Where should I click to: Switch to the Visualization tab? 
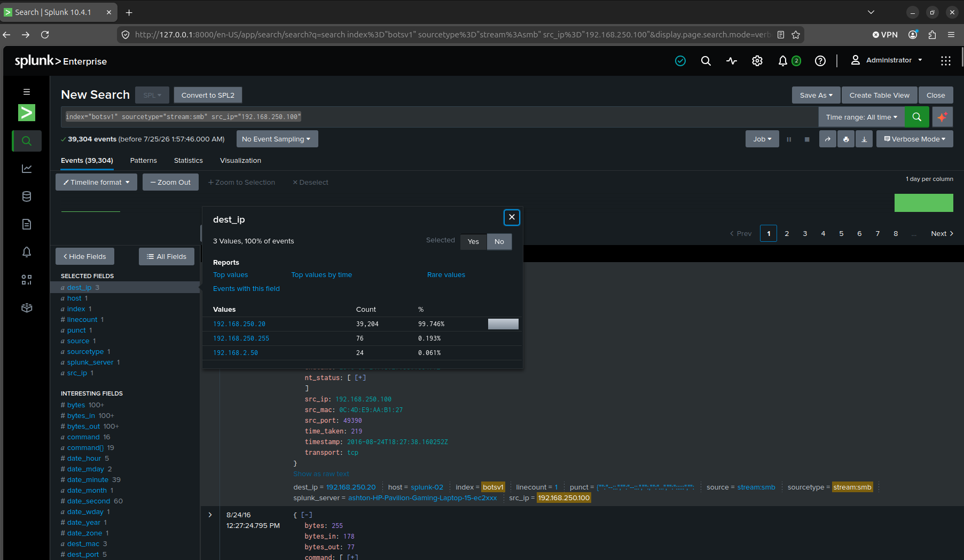coord(240,160)
